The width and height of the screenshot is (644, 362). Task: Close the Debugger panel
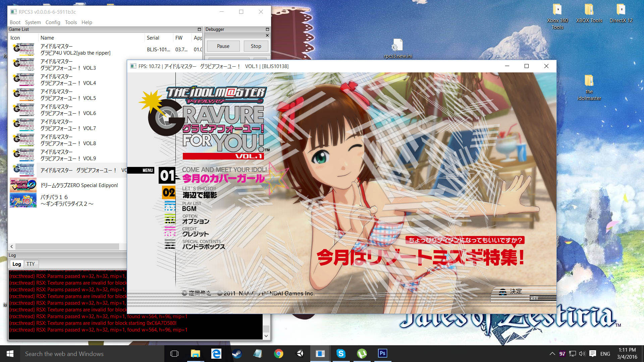click(x=267, y=35)
